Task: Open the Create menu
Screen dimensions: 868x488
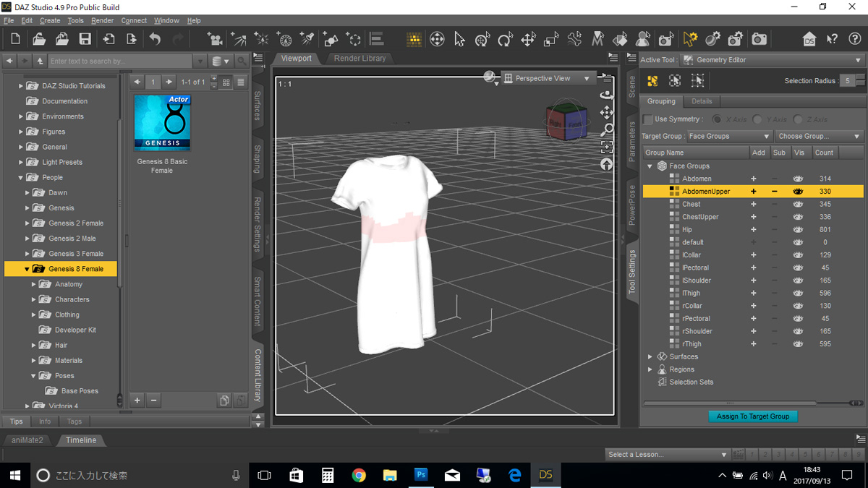Action: pyautogui.click(x=50, y=20)
